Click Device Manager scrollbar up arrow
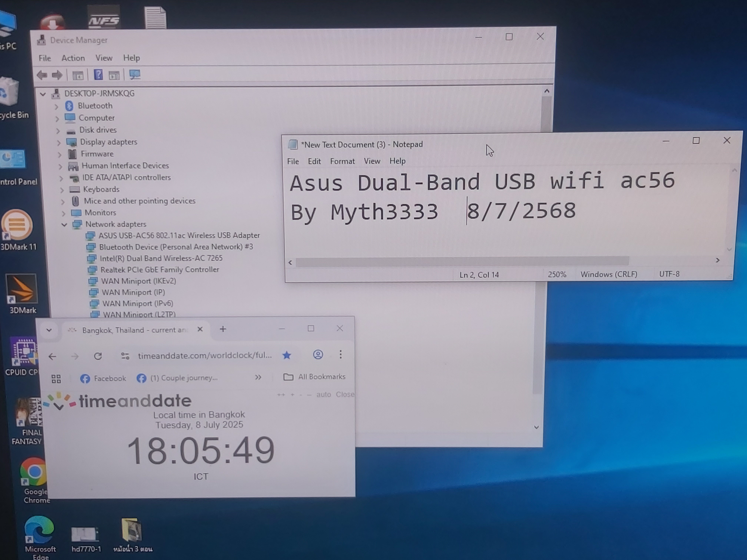The width and height of the screenshot is (747, 560). pyautogui.click(x=547, y=91)
